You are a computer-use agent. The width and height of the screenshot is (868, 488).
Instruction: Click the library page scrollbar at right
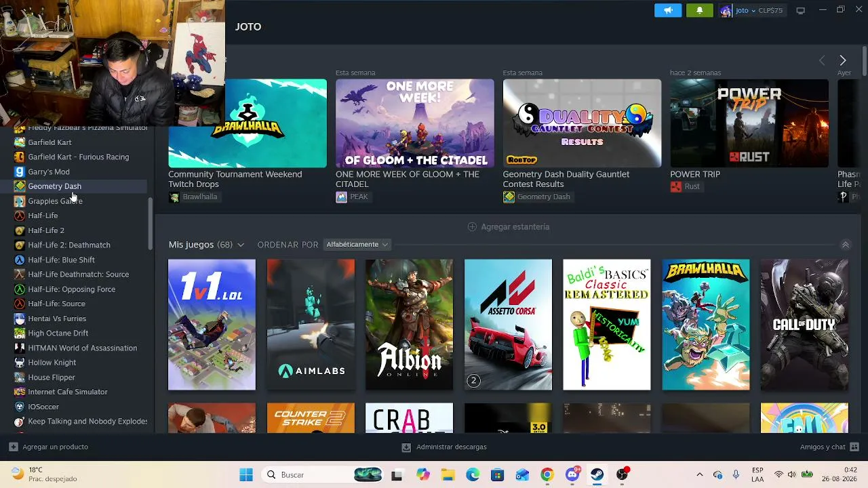tap(865, 61)
